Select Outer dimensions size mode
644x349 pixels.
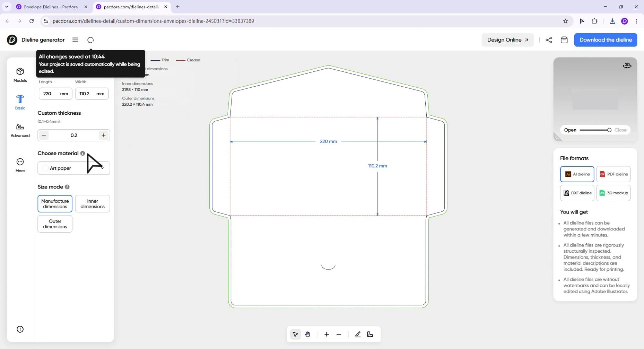coord(55,224)
